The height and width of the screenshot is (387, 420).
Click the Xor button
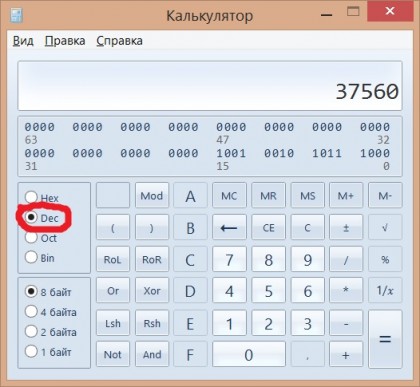pyautogui.click(x=152, y=291)
